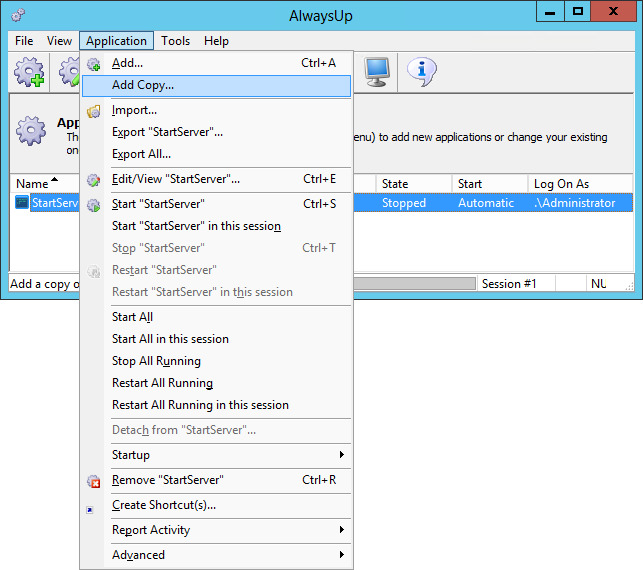
Task: Expand the Advanced submenu
Action: tap(217, 555)
